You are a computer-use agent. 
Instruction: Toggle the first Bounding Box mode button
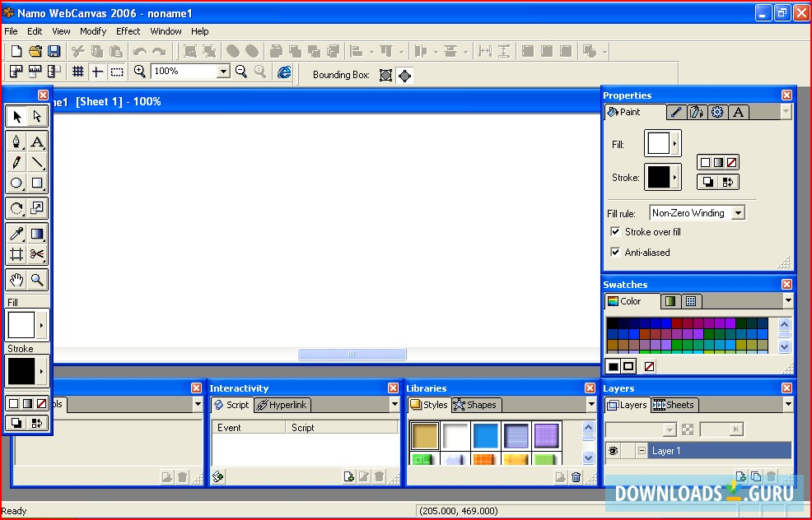coord(385,76)
